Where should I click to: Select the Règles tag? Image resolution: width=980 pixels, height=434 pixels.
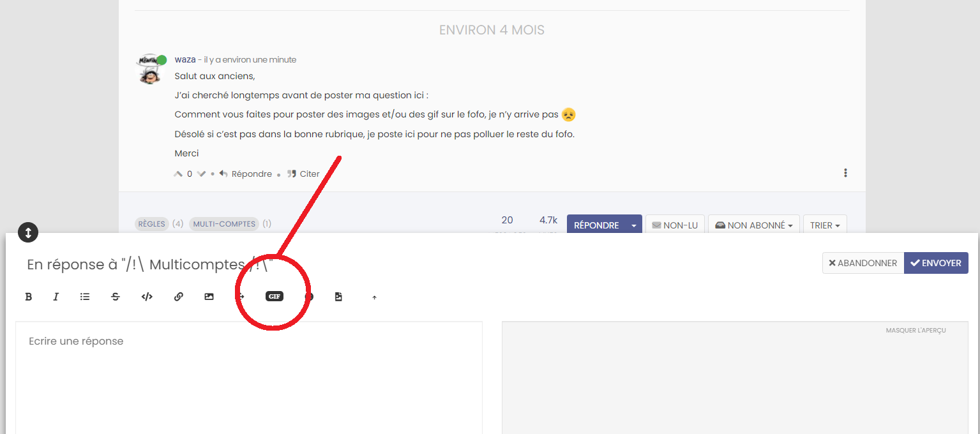click(x=151, y=224)
